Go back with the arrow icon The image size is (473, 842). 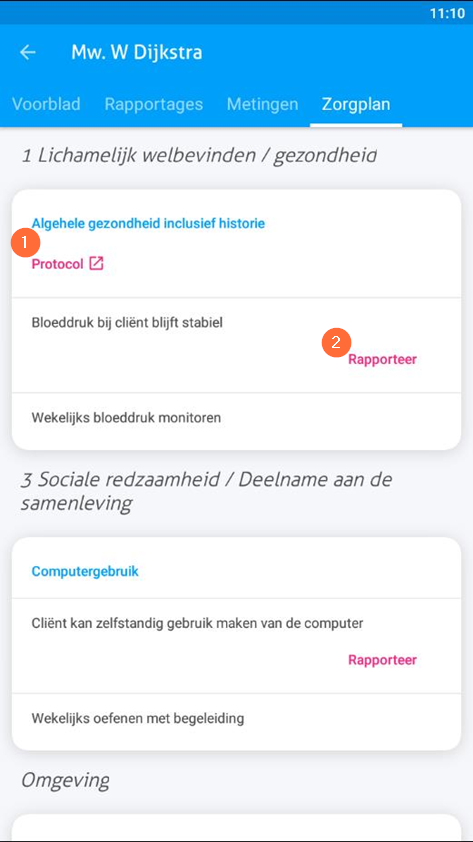pyautogui.click(x=27, y=52)
